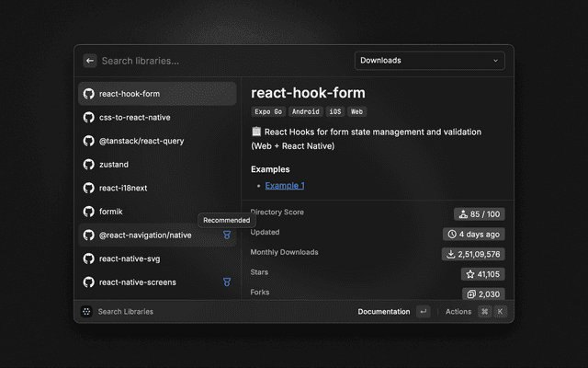Click the Enter key icon beside Documentation
This screenshot has height=368, width=588.
(423, 312)
